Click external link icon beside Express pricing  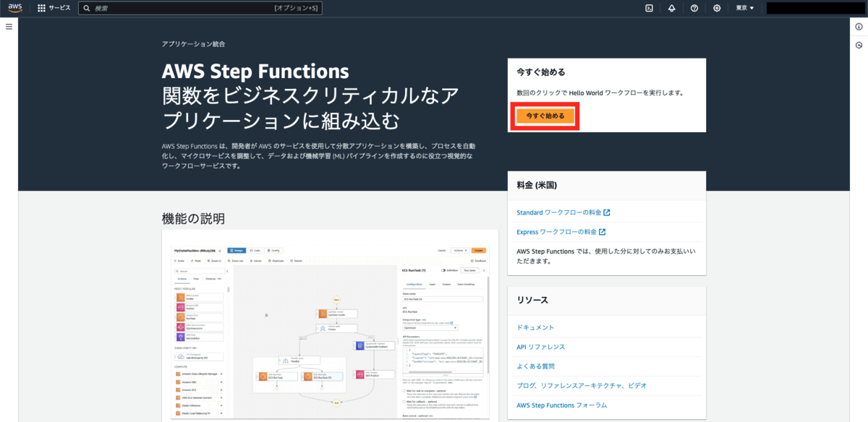pyautogui.click(x=602, y=232)
